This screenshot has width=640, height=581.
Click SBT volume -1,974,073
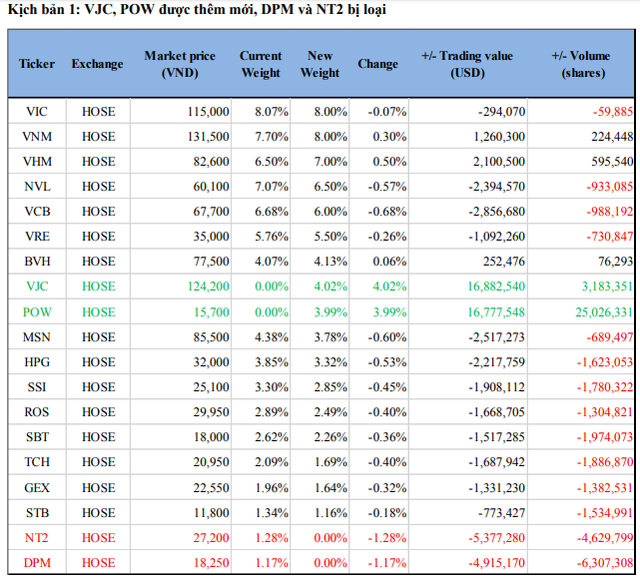click(605, 437)
